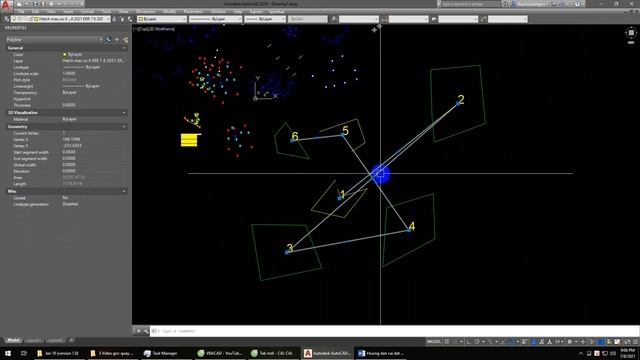Click the Closed property value No
Image resolution: width=640 pixels, height=360 pixels.
click(65, 198)
